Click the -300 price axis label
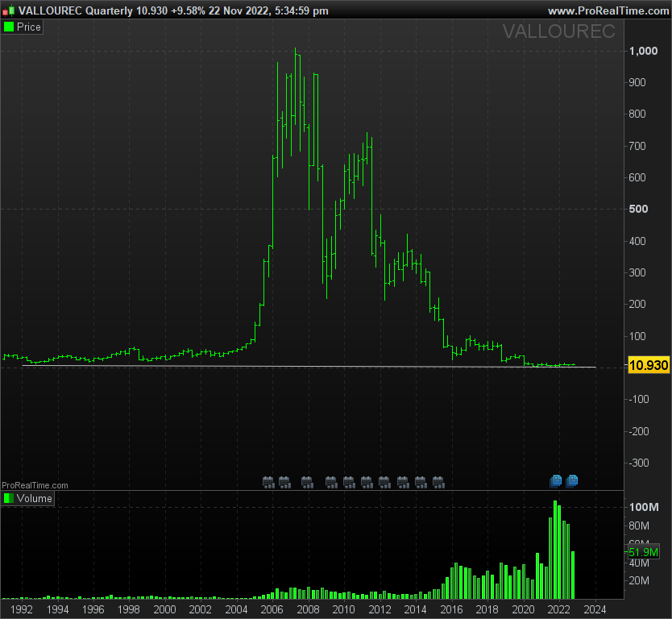This screenshot has height=619, width=672. coord(639,463)
